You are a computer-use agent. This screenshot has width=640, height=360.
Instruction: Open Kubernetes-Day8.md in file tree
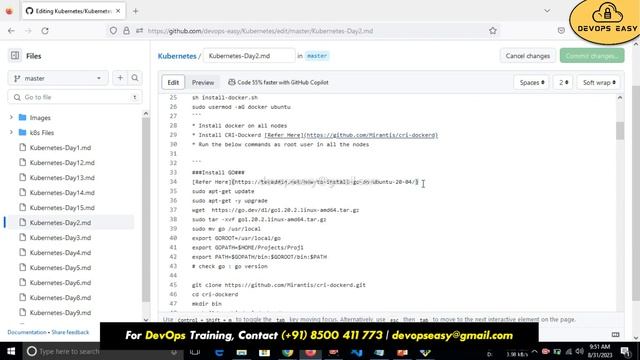(60, 298)
